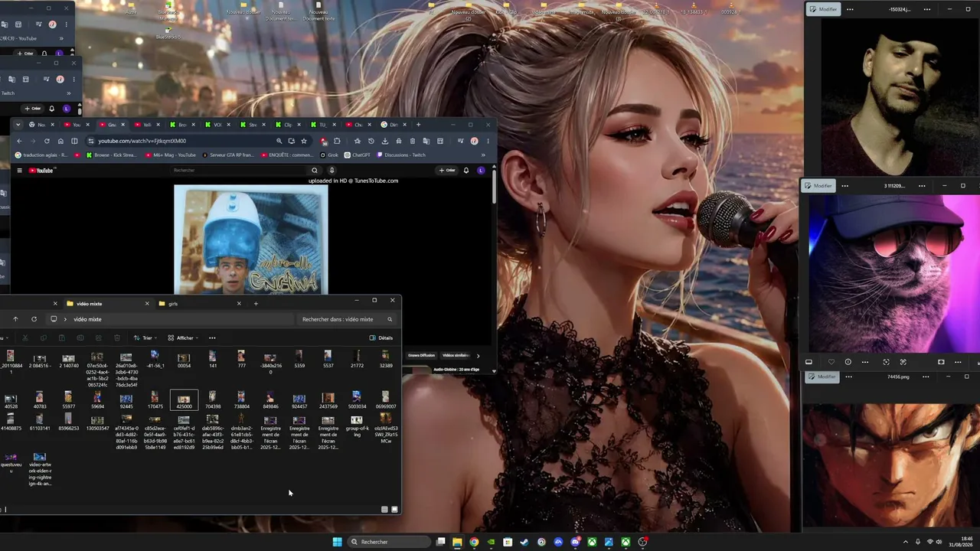Reload the YouTube page in the browser
The height and width of the screenshot is (551, 980).
[47, 141]
